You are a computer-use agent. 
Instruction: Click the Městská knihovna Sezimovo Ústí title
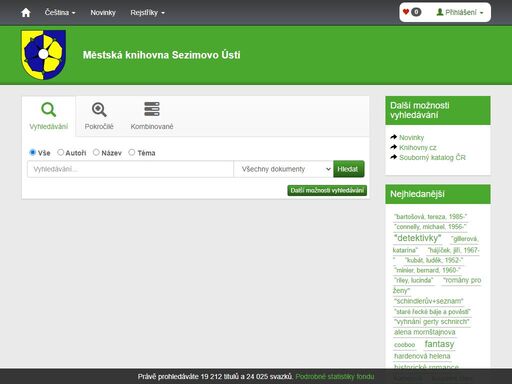(161, 55)
